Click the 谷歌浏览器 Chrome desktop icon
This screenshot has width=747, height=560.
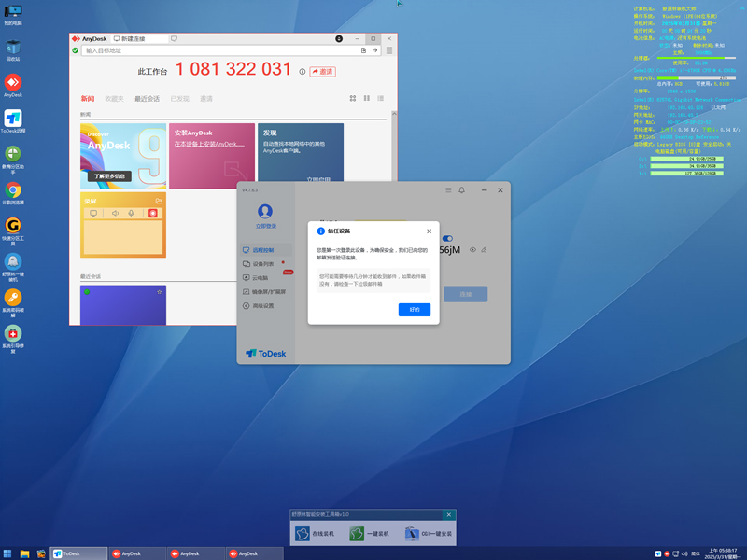13,193
